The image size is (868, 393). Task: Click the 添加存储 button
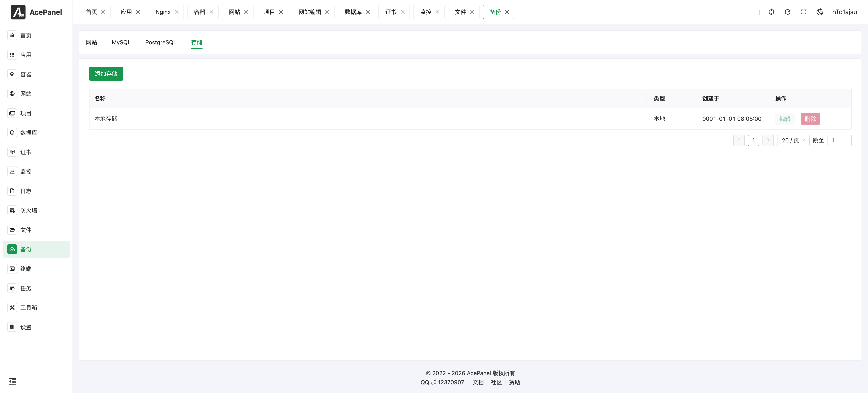106,74
